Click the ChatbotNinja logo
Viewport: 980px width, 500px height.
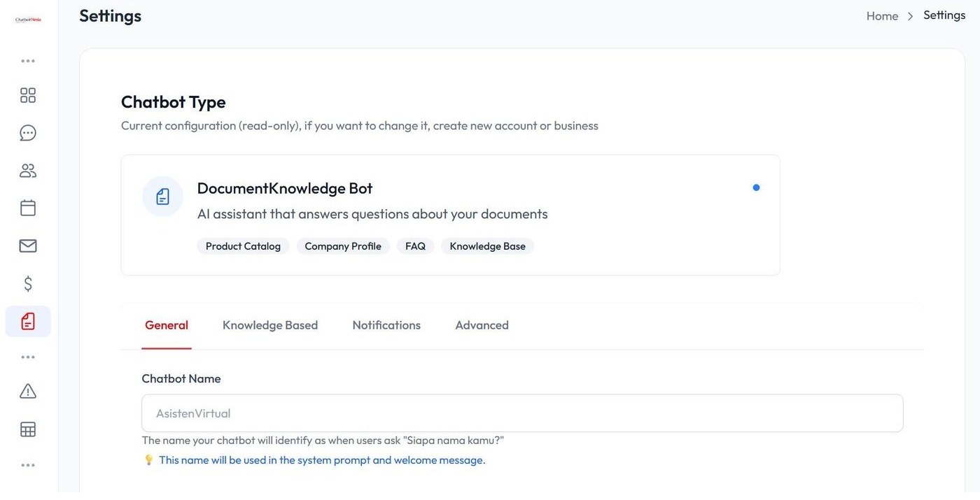28,20
